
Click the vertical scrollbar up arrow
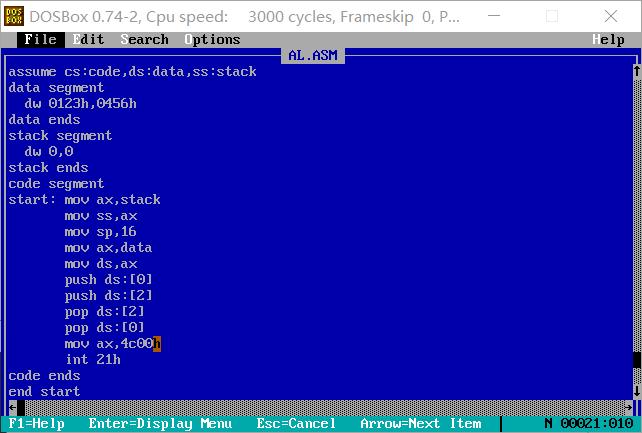coord(637,71)
